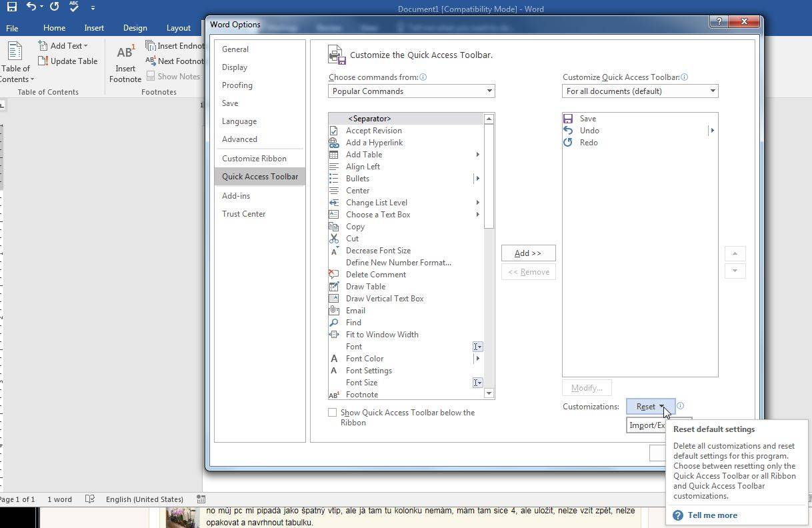Select the Cut command

tap(406, 239)
